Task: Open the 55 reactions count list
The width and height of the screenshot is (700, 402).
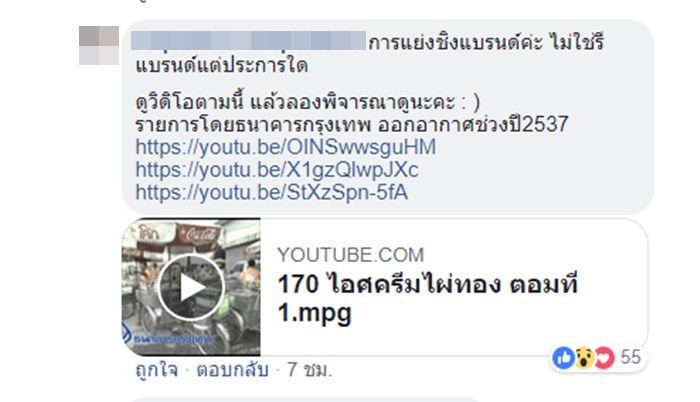Action: tap(630, 357)
